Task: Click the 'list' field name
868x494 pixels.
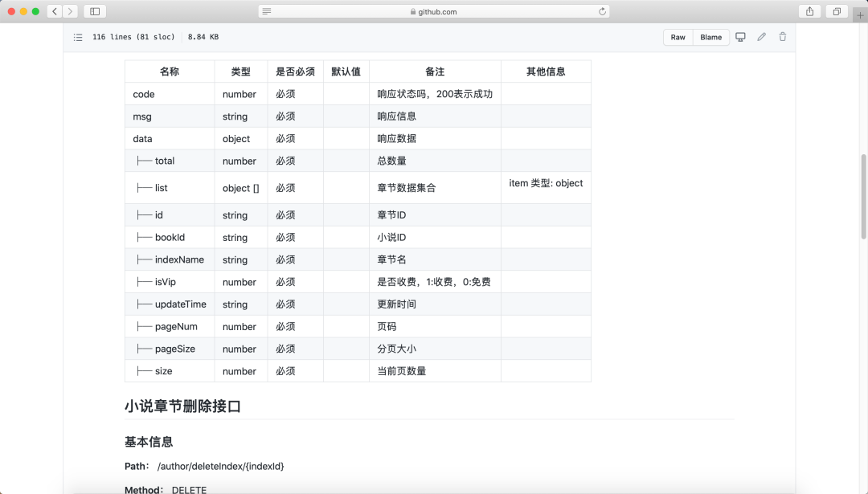Action: pos(161,188)
